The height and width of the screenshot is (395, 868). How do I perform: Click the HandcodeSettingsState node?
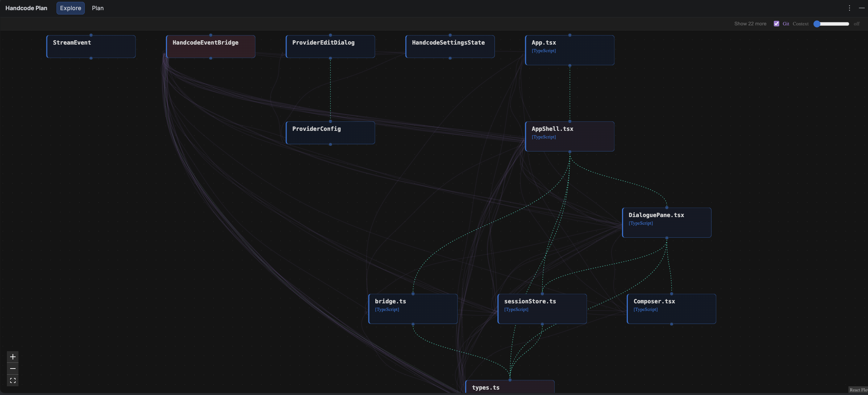click(450, 46)
